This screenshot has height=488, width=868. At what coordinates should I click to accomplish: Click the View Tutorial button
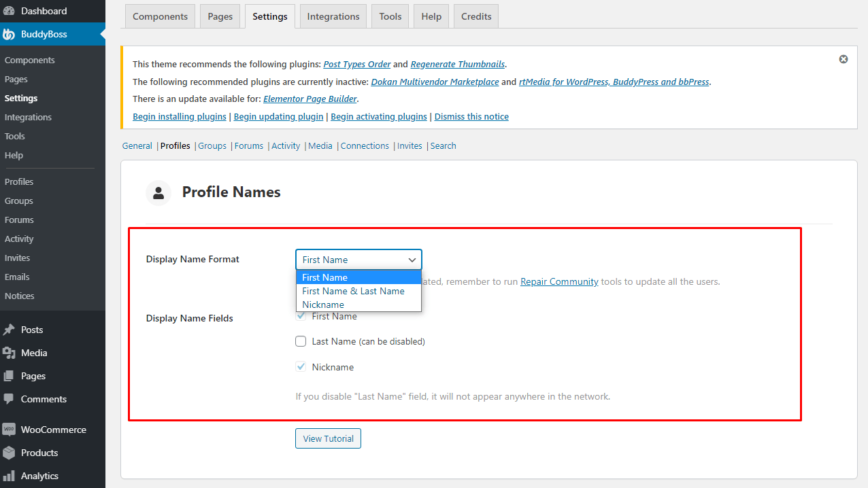[329, 438]
